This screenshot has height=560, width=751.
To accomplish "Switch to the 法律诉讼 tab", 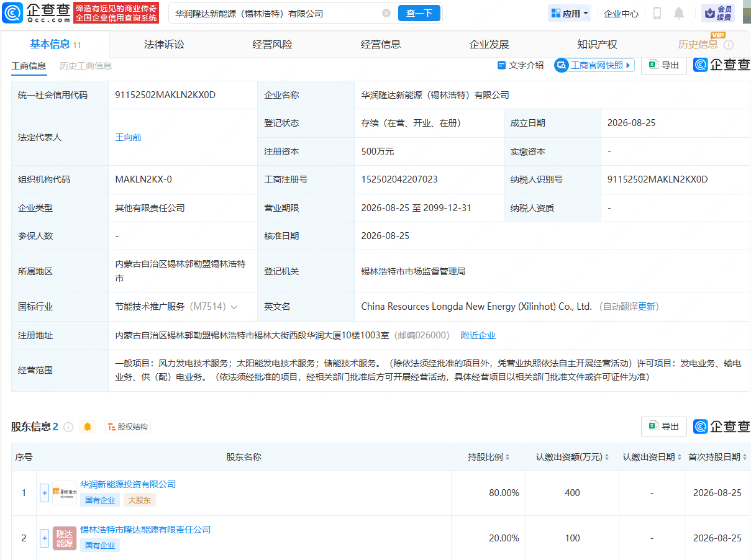I will pyautogui.click(x=164, y=44).
